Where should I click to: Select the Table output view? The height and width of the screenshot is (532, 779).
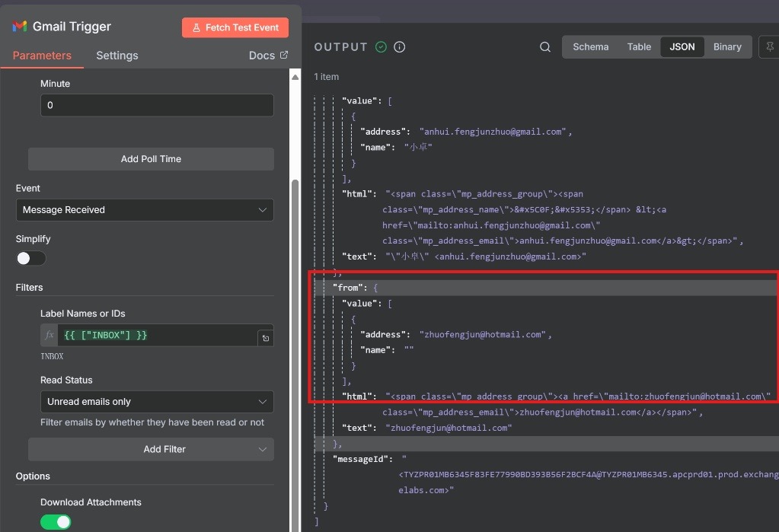coord(639,47)
